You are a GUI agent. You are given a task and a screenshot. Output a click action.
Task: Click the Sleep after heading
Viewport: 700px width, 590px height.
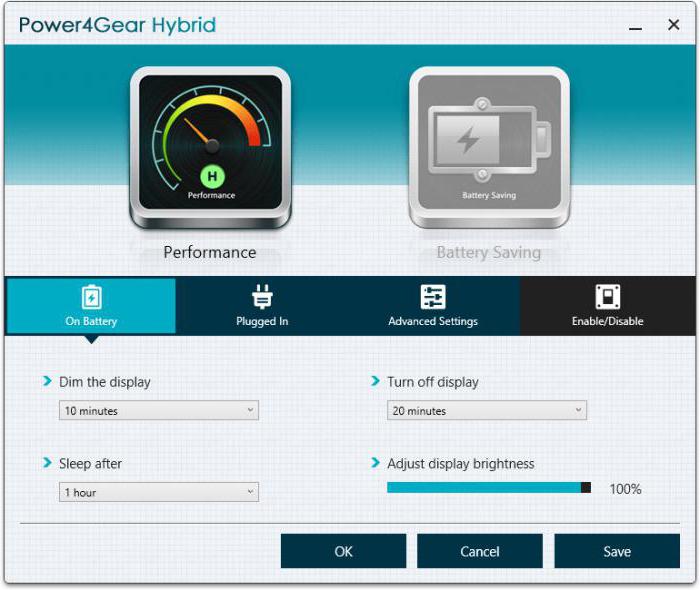click(x=91, y=464)
